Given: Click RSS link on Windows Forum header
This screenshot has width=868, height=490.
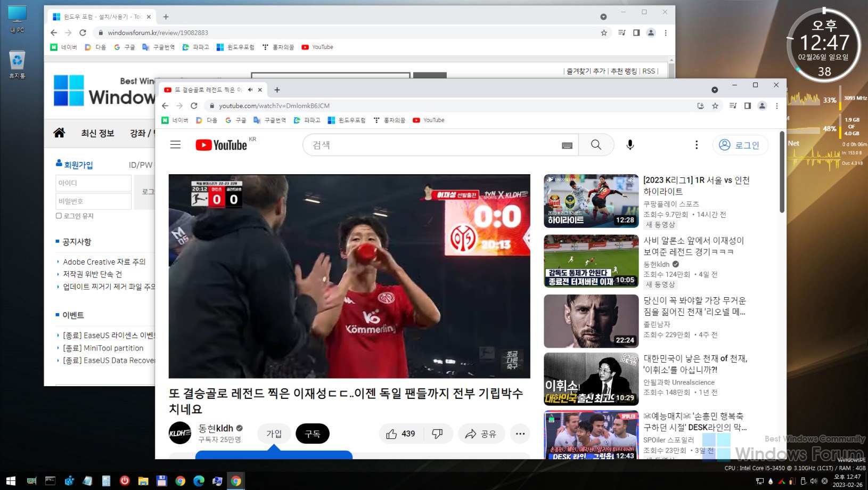Looking at the screenshot, I should pyautogui.click(x=648, y=71).
